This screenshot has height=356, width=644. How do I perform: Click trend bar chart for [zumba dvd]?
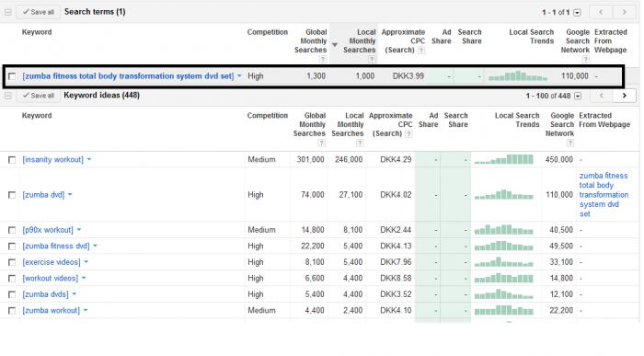tap(504, 195)
